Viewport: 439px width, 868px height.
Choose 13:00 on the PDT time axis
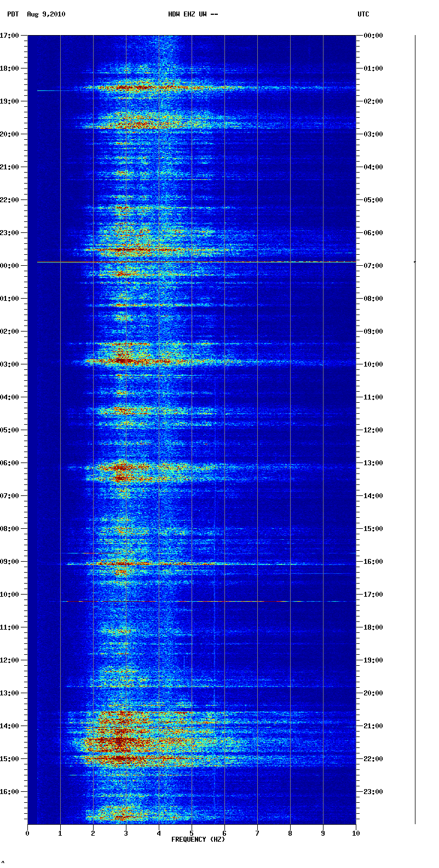[x=9, y=693]
